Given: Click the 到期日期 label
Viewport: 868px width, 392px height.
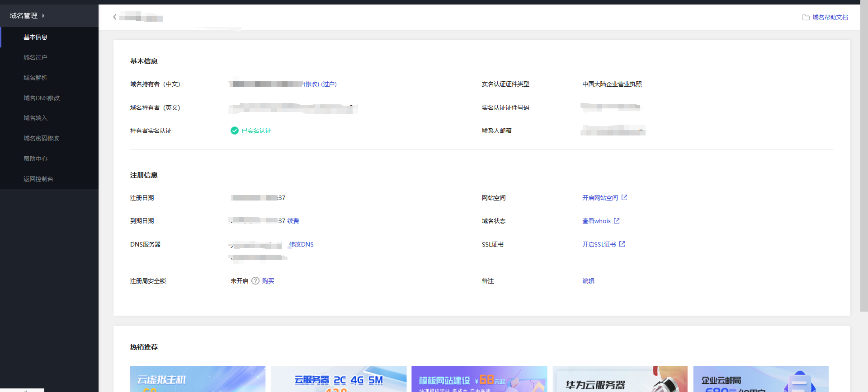Looking at the screenshot, I should (142, 221).
